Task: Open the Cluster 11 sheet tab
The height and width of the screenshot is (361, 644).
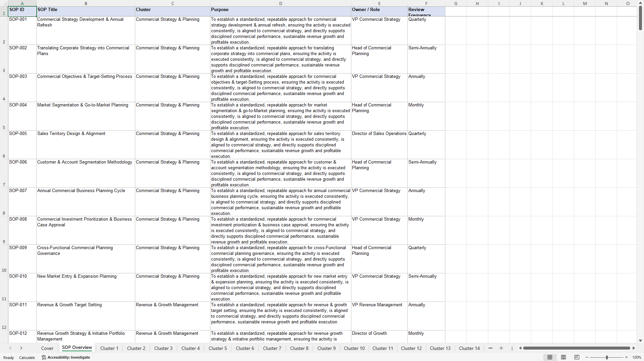Action: click(383, 348)
